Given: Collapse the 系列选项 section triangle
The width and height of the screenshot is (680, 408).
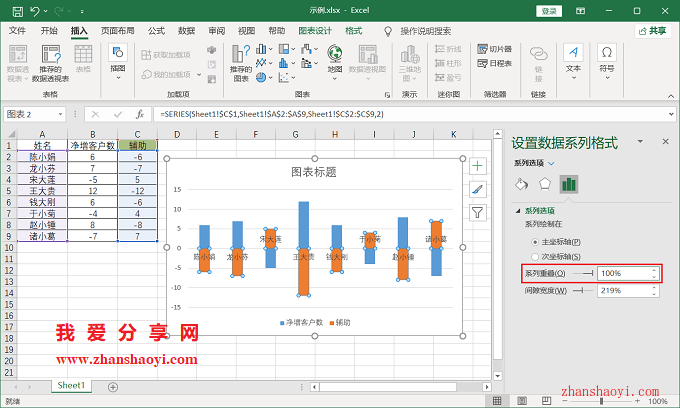Looking at the screenshot, I should point(517,211).
